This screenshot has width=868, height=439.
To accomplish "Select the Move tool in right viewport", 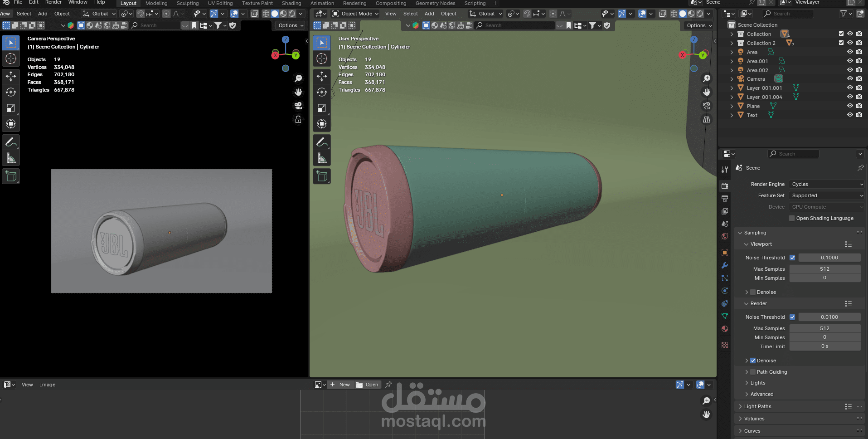I will click(322, 76).
